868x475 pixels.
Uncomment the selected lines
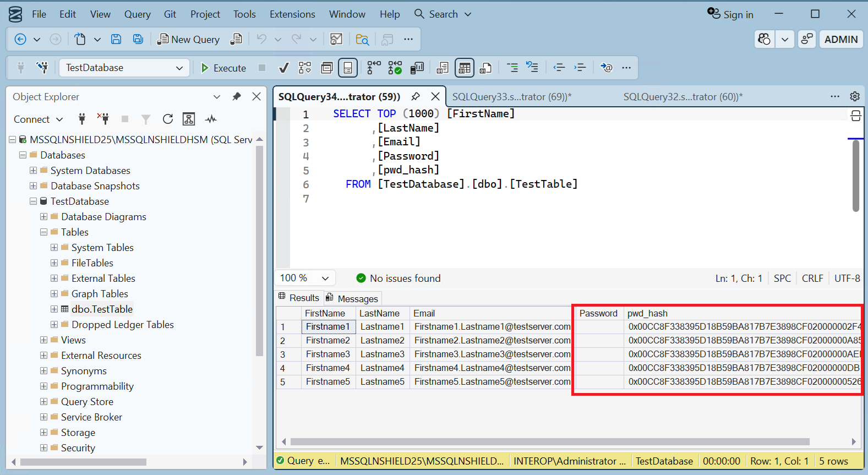pos(532,68)
